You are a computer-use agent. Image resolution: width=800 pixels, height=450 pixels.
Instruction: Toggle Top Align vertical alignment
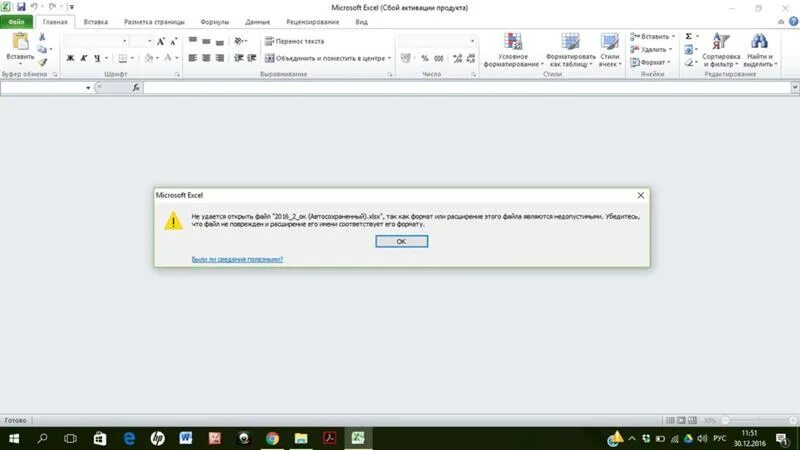click(x=193, y=41)
